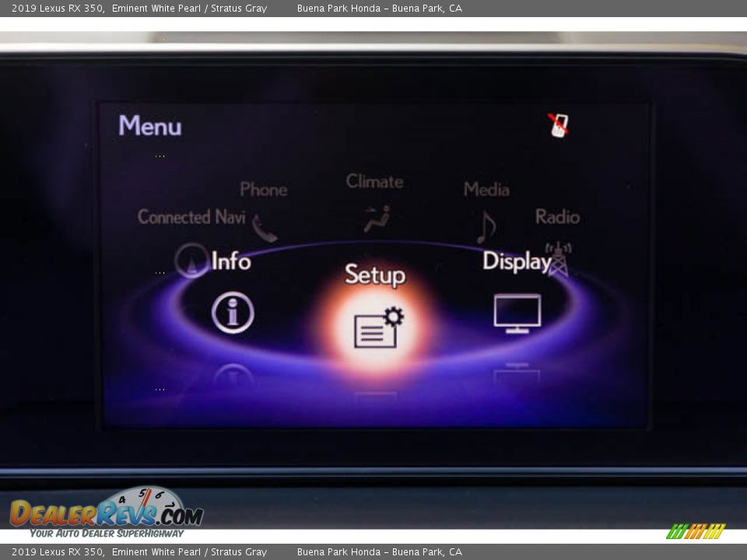The image size is (747, 560).
Task: Select the Radio menu label
Action: click(x=557, y=217)
